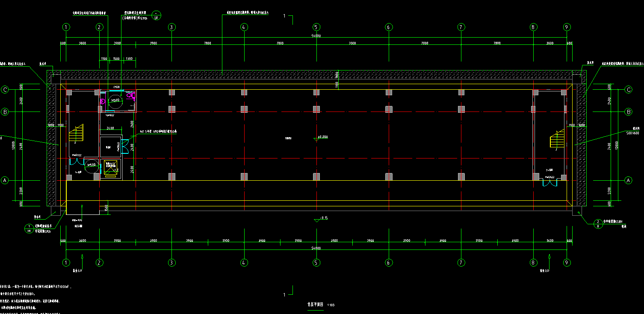Click axis bubble C on left side
The image size is (644, 314).
click(5, 90)
